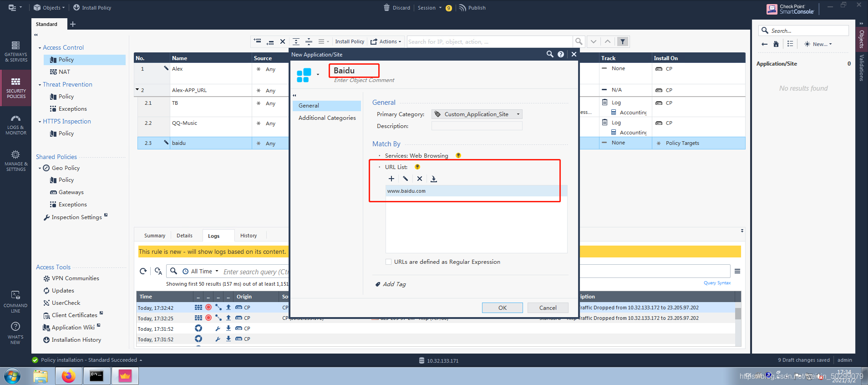Click Publish in top bar
Image resolution: width=868 pixels, height=385 pixels.
[472, 8]
